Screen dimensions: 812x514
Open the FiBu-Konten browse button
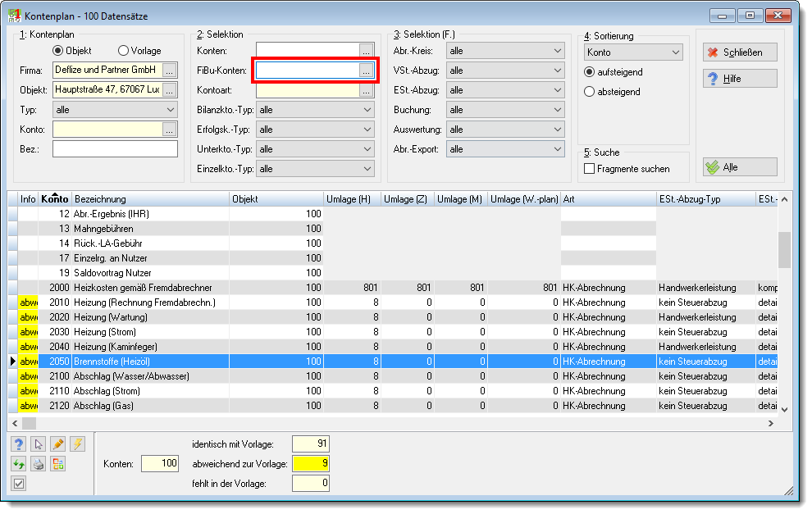[366, 71]
